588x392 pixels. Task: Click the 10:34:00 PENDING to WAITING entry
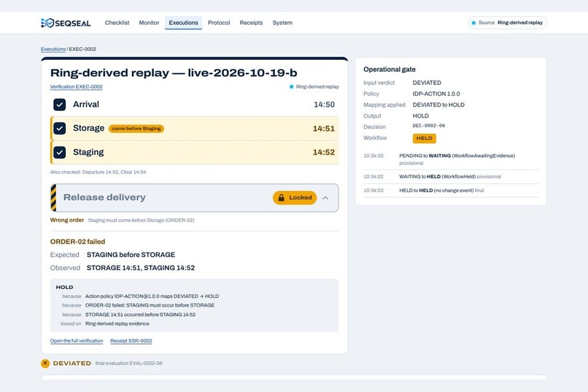[451, 159]
